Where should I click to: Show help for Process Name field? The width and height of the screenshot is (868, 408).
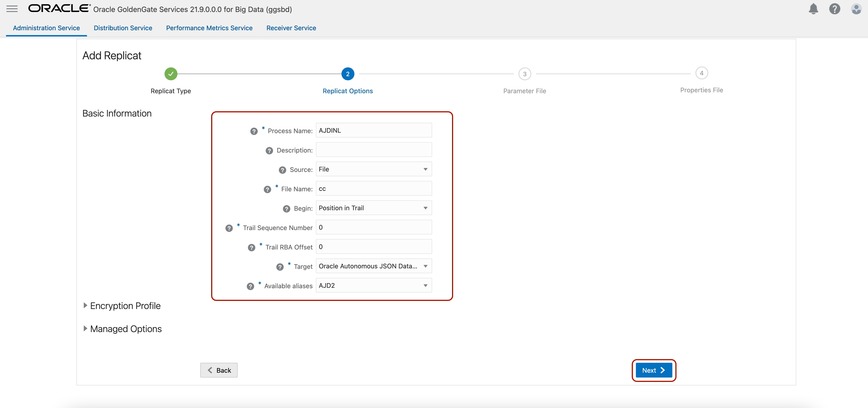pyautogui.click(x=254, y=131)
